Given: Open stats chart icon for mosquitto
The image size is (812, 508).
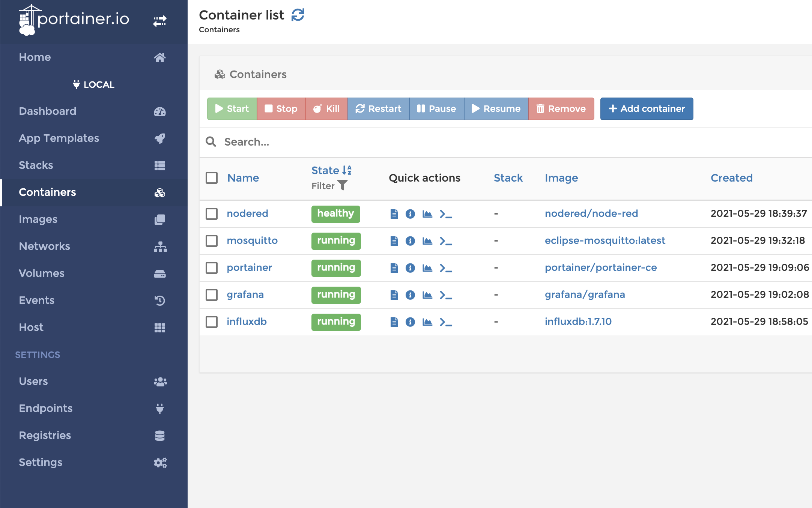Looking at the screenshot, I should (x=427, y=241).
